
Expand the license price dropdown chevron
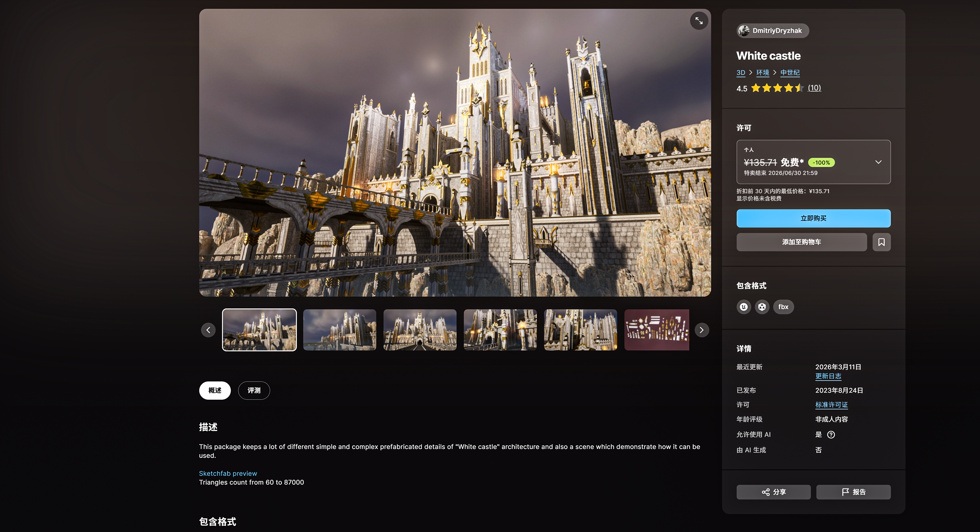878,162
